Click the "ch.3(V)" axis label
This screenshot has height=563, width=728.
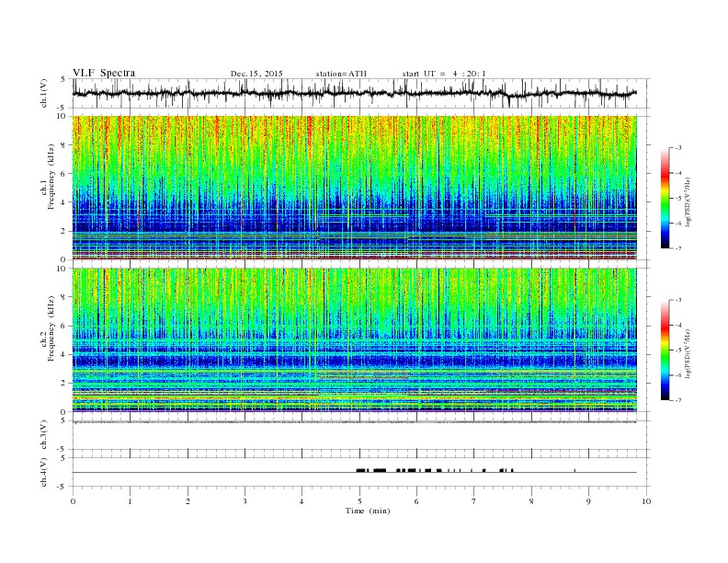(44, 435)
